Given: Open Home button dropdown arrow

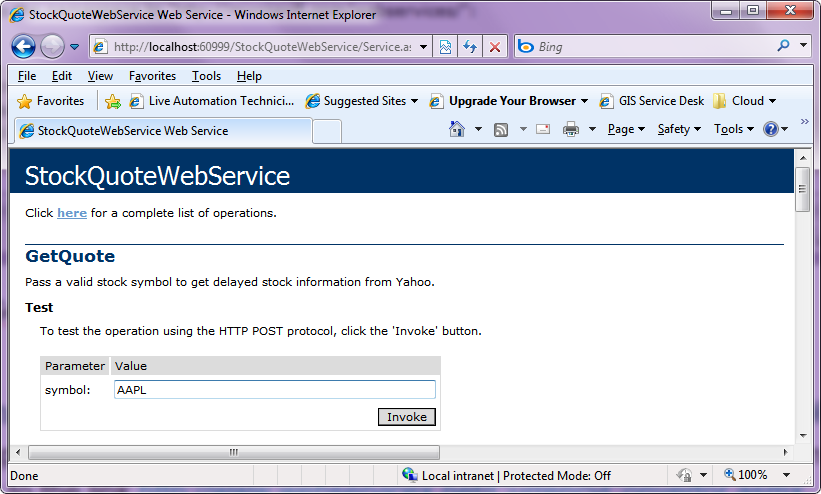Looking at the screenshot, I should tap(478, 129).
